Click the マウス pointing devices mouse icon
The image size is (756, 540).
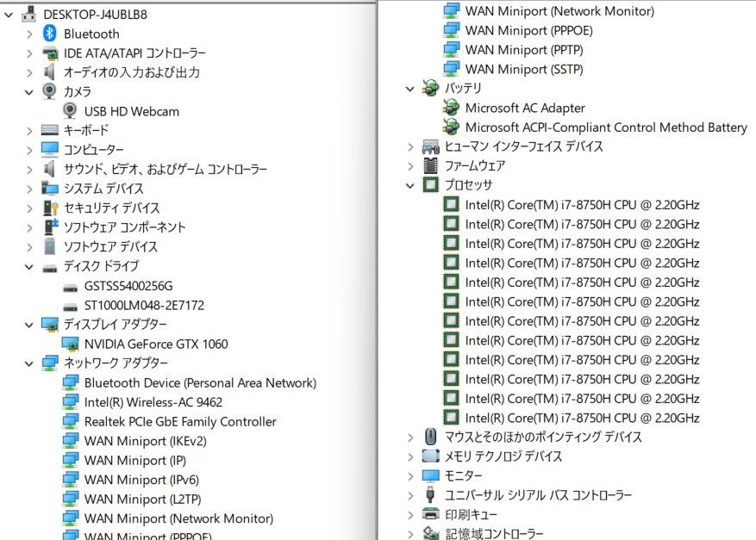(x=430, y=437)
